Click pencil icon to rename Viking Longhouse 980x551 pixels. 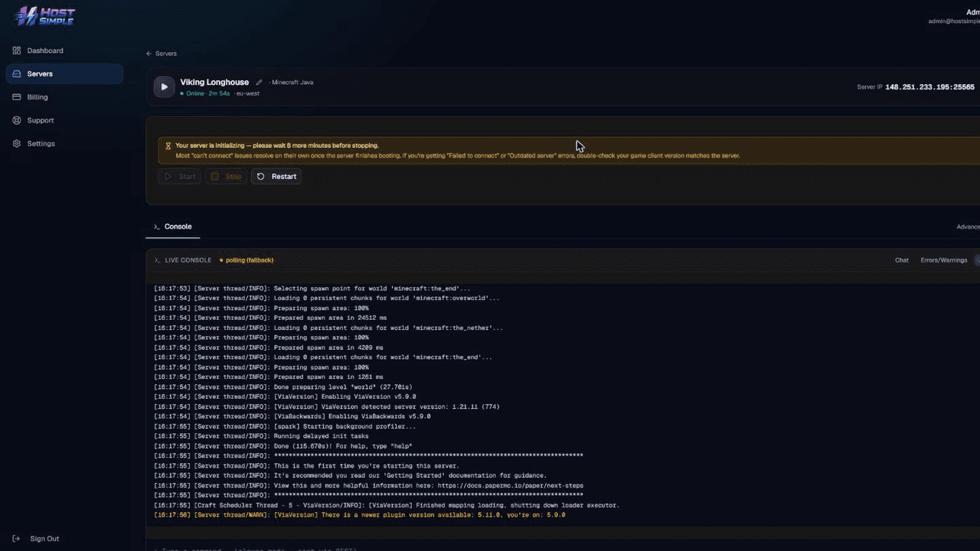[259, 83]
